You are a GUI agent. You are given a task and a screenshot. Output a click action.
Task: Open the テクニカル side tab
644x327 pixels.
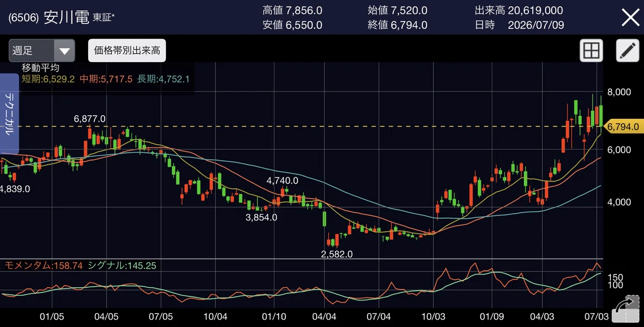[10, 114]
